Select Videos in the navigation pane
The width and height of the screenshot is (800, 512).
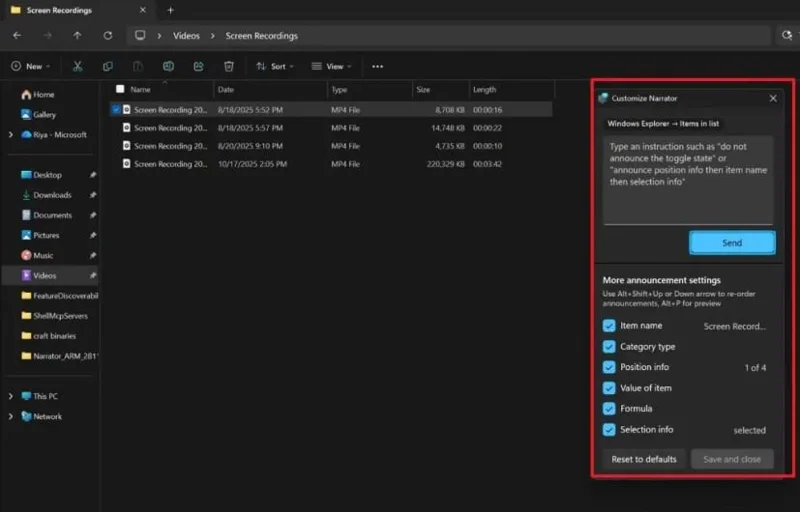tap(50, 275)
